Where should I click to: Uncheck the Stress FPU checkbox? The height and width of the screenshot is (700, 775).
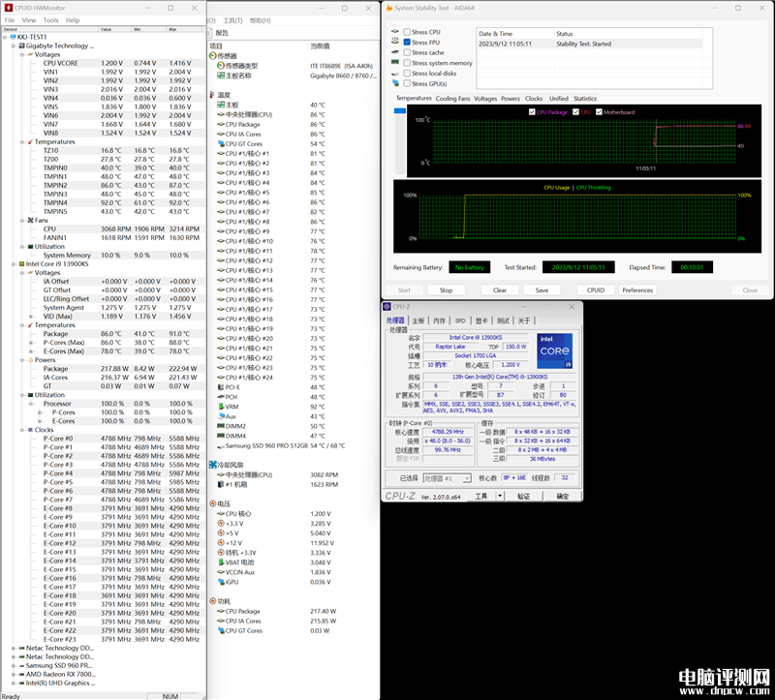coord(407,43)
